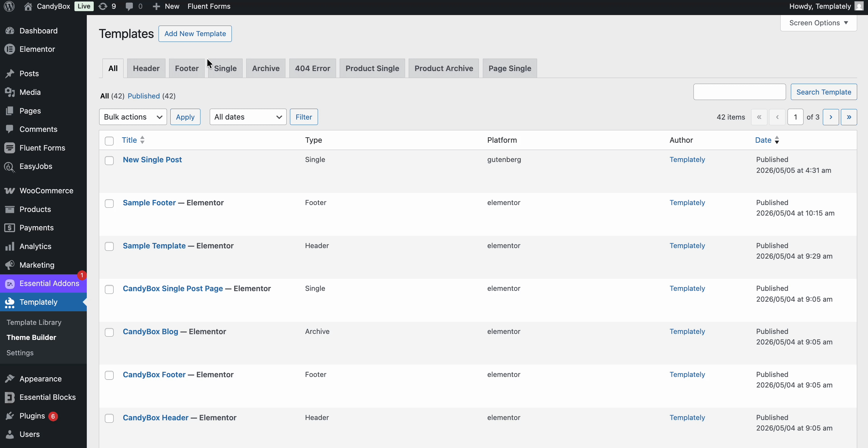Check the CandyBox Header row checkbox

(109, 418)
